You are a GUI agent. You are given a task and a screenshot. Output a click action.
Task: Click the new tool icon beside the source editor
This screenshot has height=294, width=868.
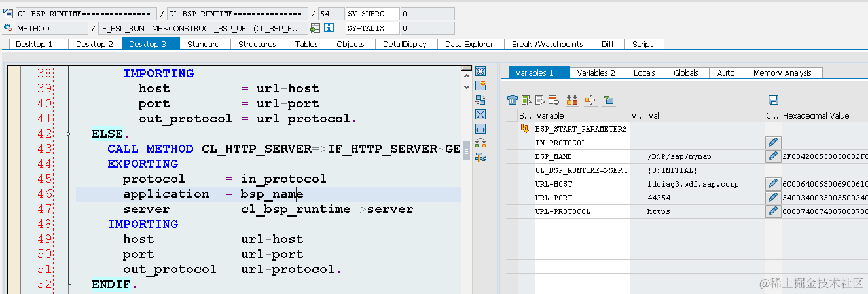[480, 86]
